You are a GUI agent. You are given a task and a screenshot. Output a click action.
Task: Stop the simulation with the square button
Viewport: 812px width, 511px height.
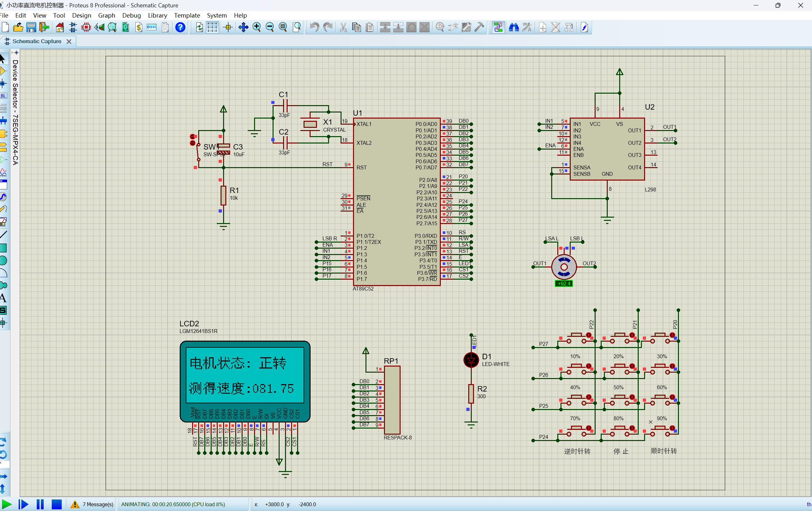56,504
